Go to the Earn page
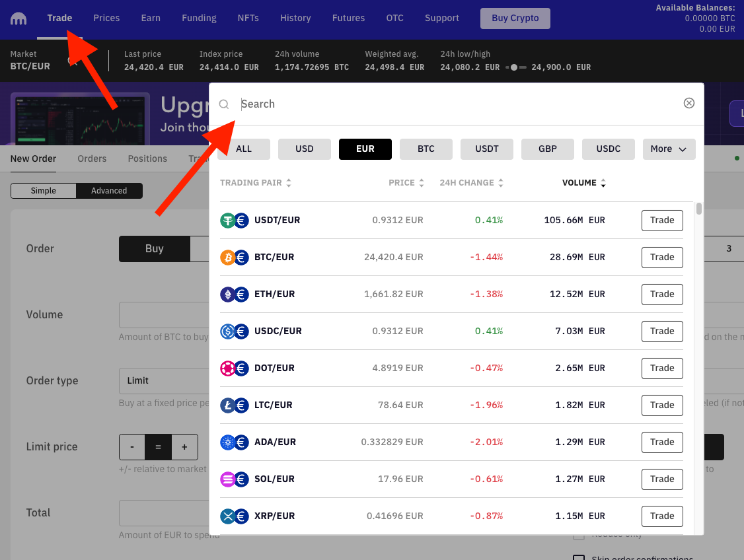Viewport: 744px width, 560px height. (151, 18)
